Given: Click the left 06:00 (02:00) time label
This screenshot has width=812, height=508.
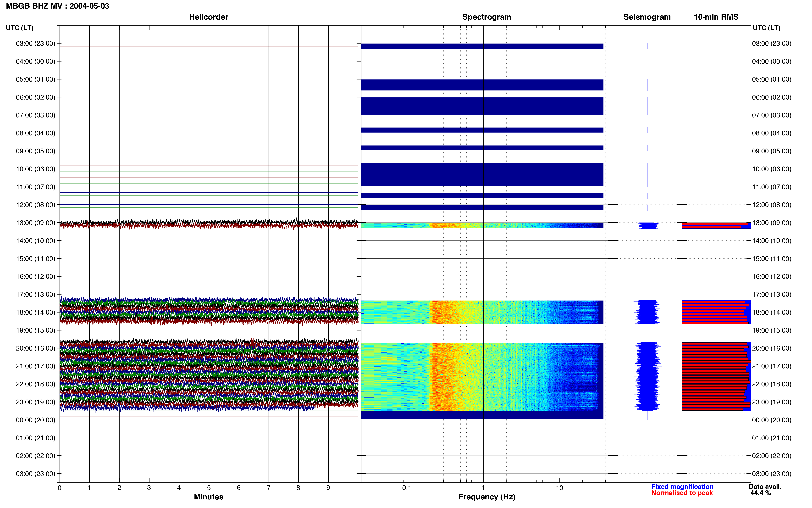Looking at the screenshot, I should 36,97.
